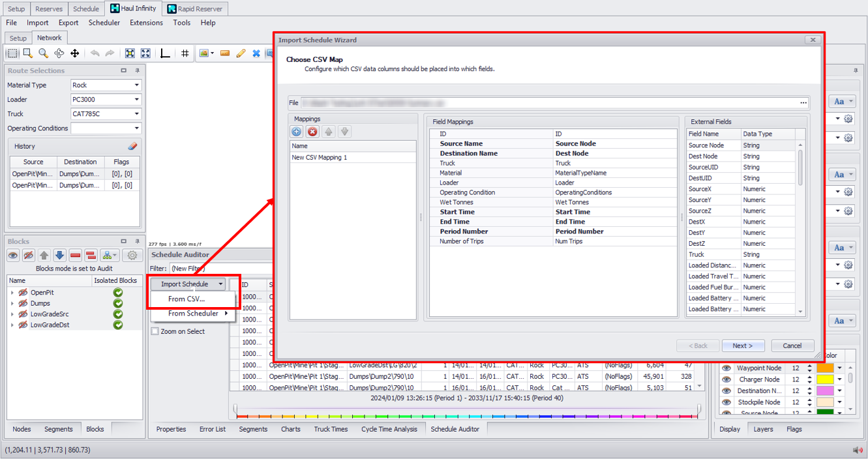Viewport: 868px width, 459px height.
Task: Toggle visibility of Charger Node
Action: [726, 379]
